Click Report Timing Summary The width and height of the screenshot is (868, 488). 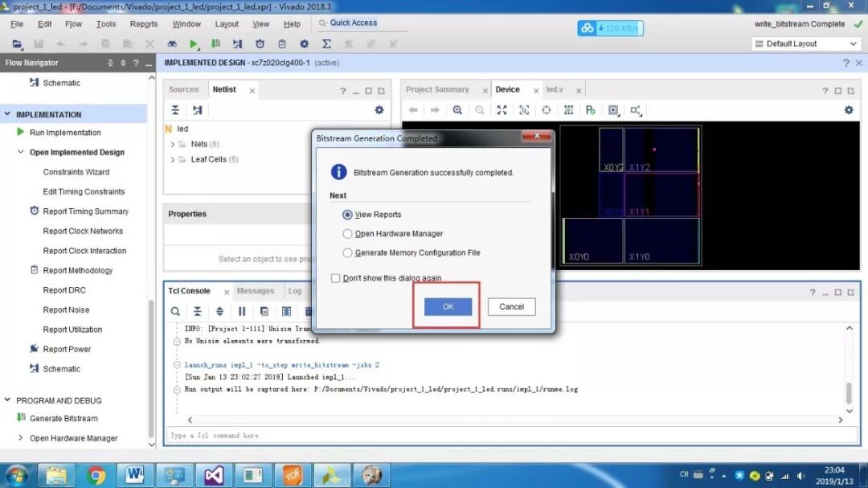86,211
